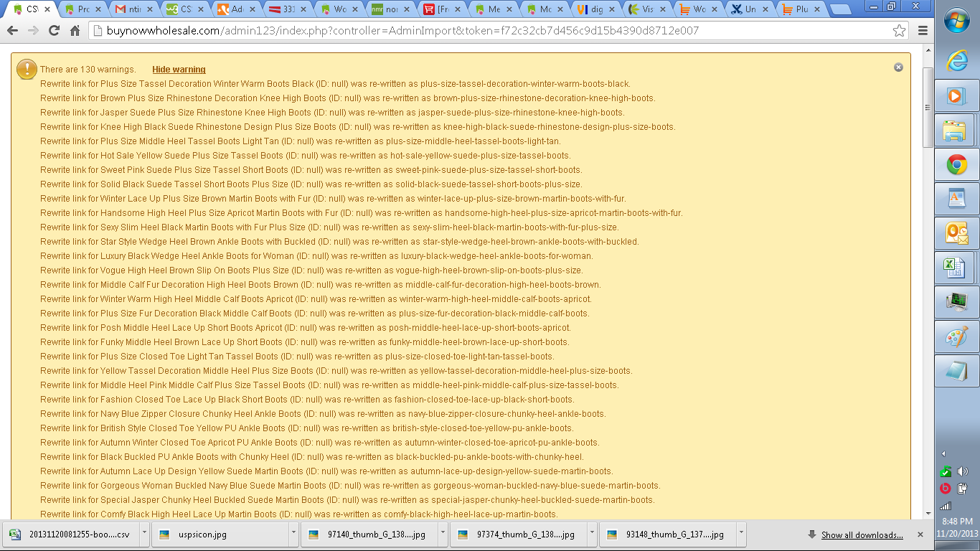Switch to the 'Ad' tab
The width and height of the screenshot is (980, 551).
(x=237, y=10)
